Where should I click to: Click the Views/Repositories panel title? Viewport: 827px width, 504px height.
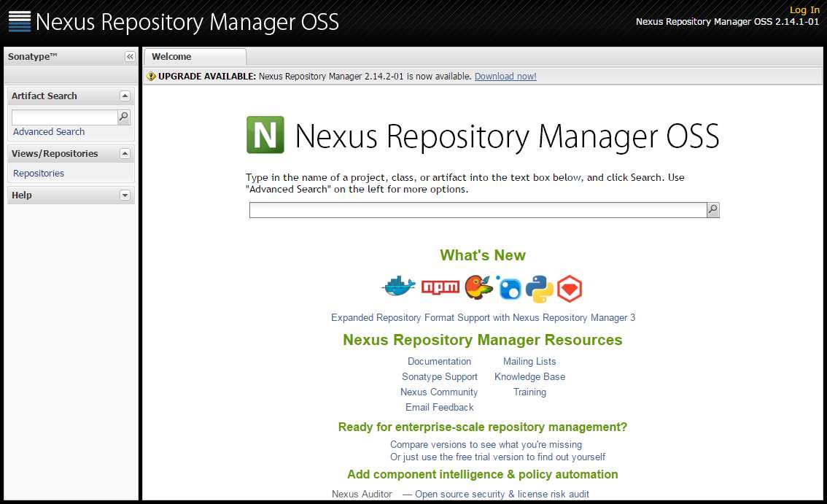55,154
